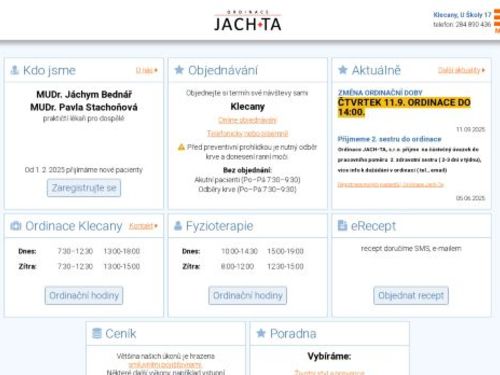The image size is (500, 375).
Task: Follow the orange link under the nurse hiring text
Action: click(x=390, y=184)
